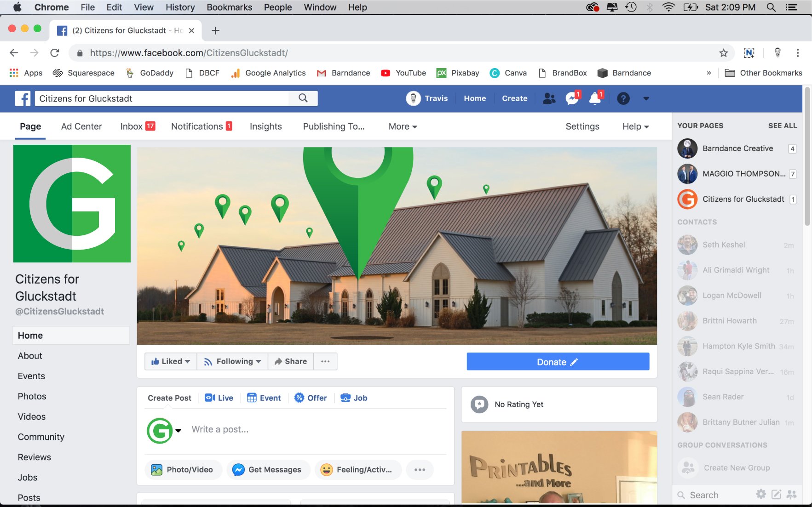
Task: Open the Following dropdown button
Action: click(x=232, y=361)
